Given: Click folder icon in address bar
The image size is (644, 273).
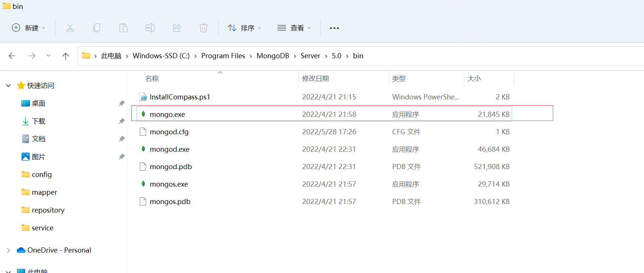Looking at the screenshot, I should point(86,56).
